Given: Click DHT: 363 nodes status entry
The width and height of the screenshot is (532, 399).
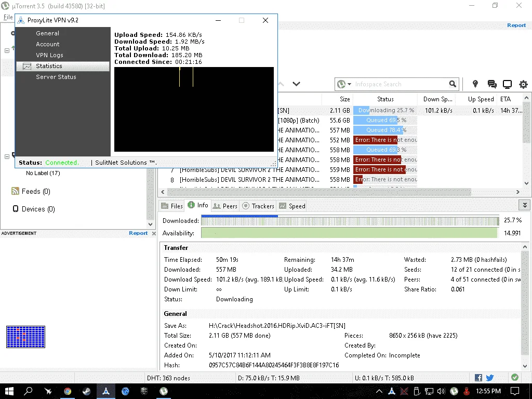Looking at the screenshot, I should click(x=168, y=378).
